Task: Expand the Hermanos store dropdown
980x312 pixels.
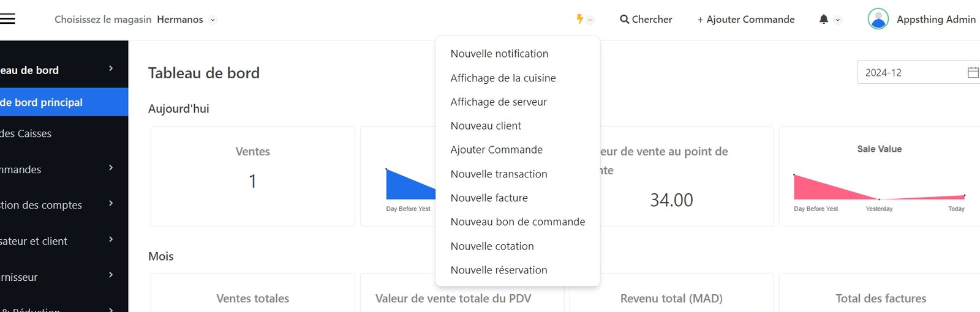Action: [213, 20]
